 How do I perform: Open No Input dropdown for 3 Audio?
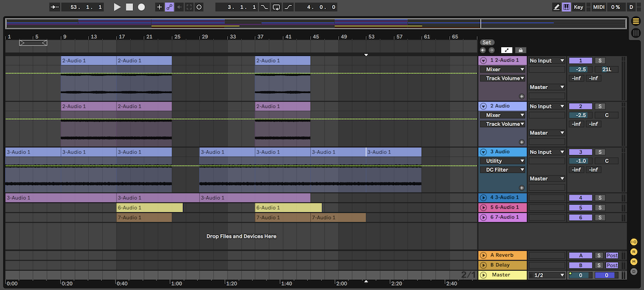tap(547, 152)
